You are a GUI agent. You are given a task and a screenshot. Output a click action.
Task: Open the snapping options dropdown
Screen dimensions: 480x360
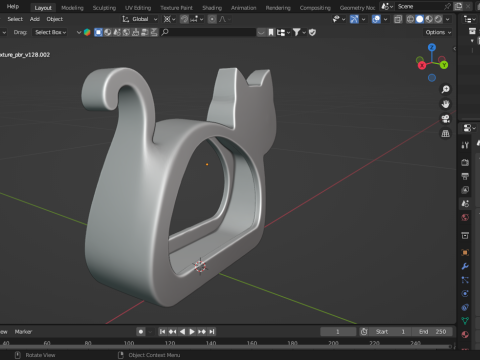coord(197,19)
